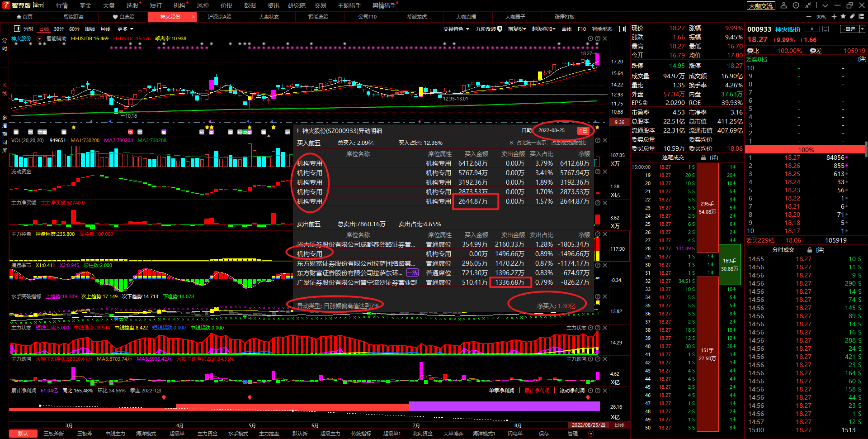
Task: Click the 2022-08-25 date field
Action: [551, 130]
